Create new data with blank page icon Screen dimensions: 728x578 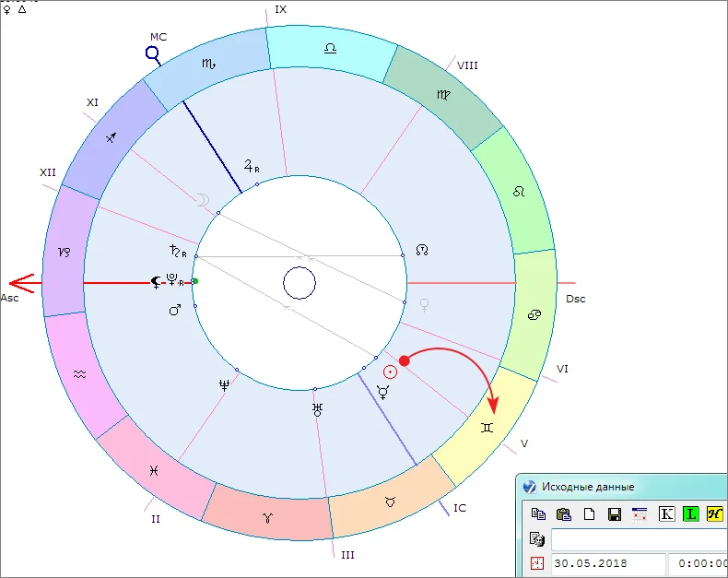click(589, 514)
